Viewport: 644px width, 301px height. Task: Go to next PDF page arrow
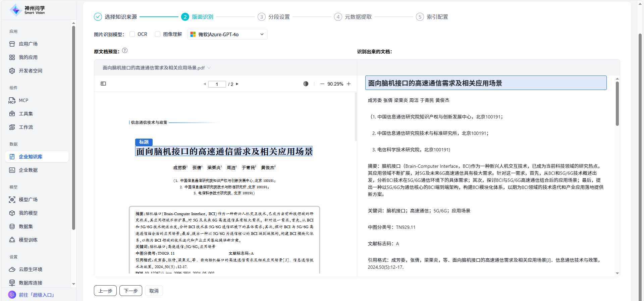(x=237, y=84)
